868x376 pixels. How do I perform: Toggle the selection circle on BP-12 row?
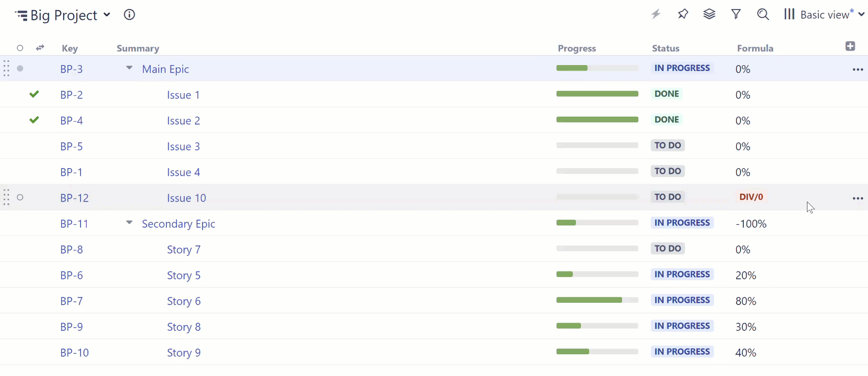pyautogui.click(x=20, y=198)
